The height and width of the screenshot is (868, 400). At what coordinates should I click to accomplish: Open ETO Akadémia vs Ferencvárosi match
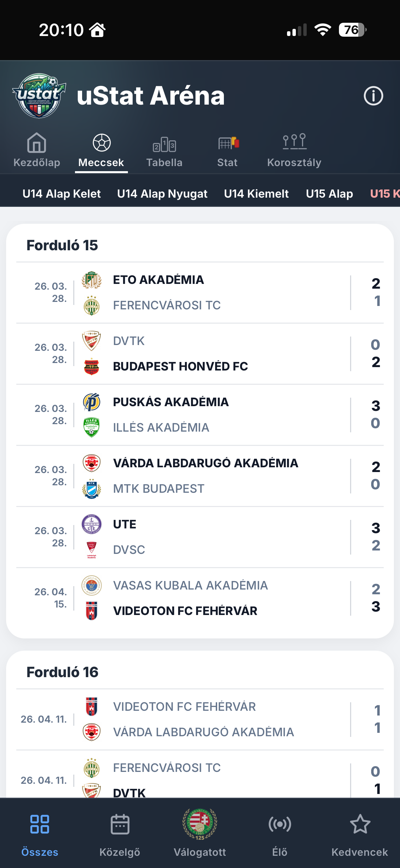200,292
